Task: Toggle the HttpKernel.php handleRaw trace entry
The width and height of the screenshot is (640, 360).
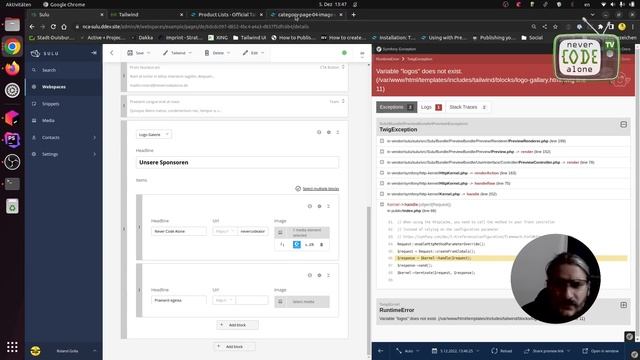Action: (x=382, y=183)
